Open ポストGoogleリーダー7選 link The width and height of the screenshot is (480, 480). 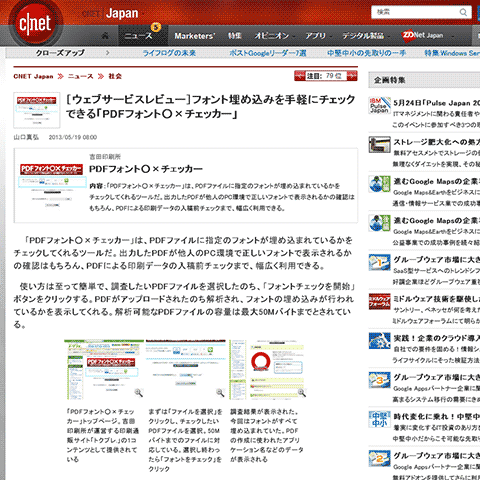[x=268, y=53]
